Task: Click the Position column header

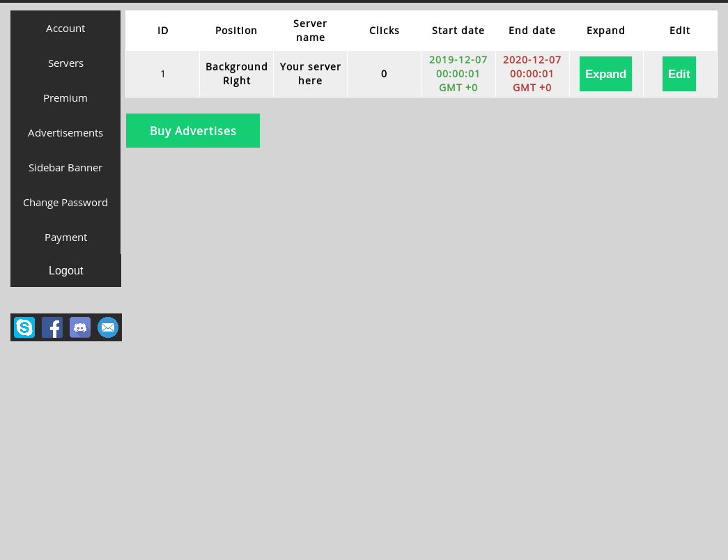Action: 236,31
